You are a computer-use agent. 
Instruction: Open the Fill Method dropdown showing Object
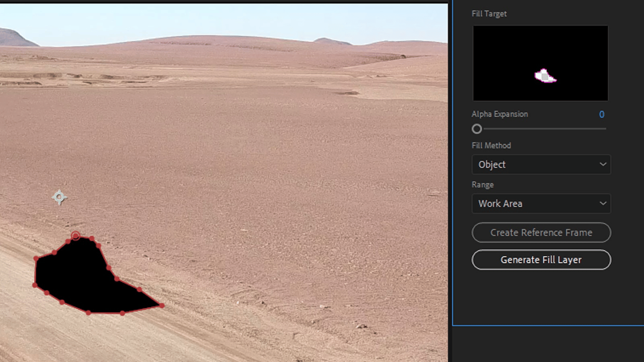(541, 165)
